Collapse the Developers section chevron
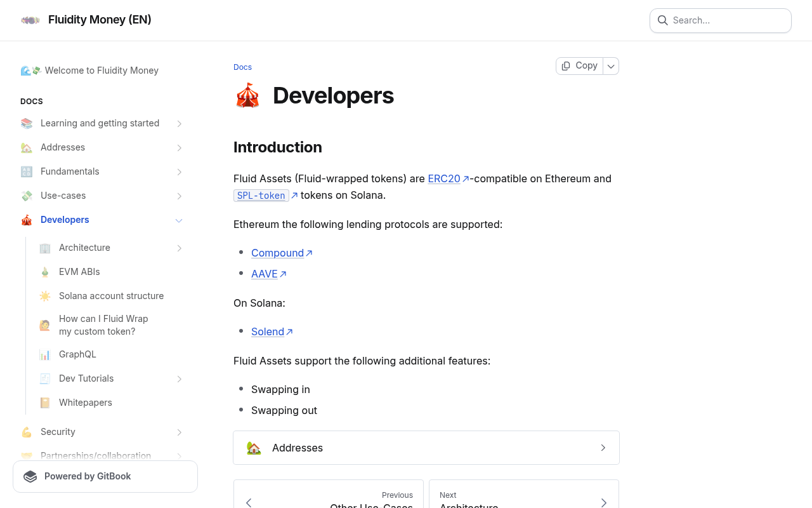 179,220
